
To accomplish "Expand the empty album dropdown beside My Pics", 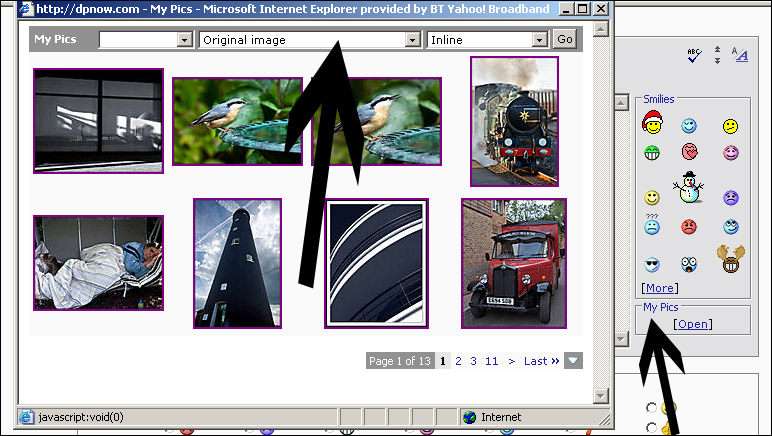I will (x=184, y=40).
